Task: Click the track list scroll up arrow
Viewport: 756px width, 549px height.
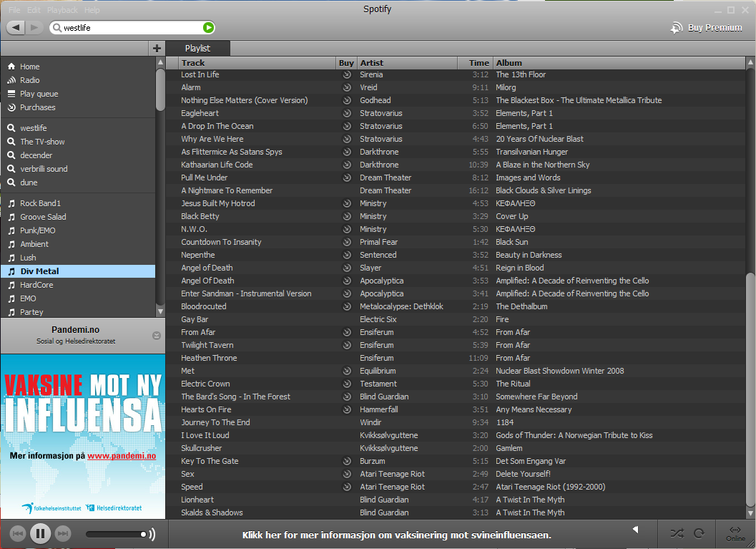Action: click(x=750, y=62)
